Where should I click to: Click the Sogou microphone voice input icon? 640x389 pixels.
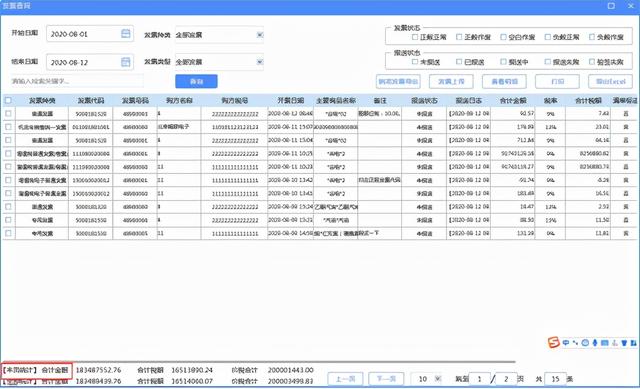[595, 343]
